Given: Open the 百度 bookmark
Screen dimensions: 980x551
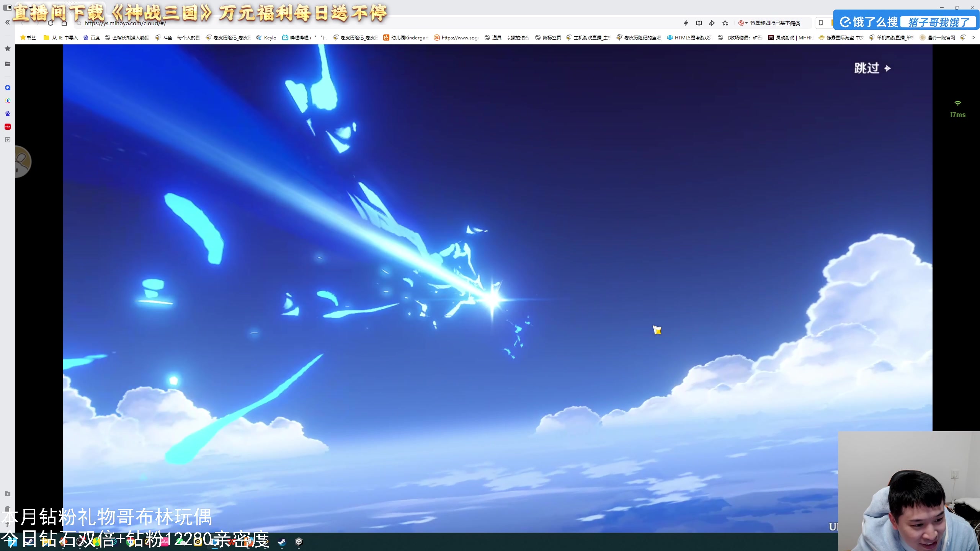Looking at the screenshot, I should pyautogui.click(x=92, y=37).
